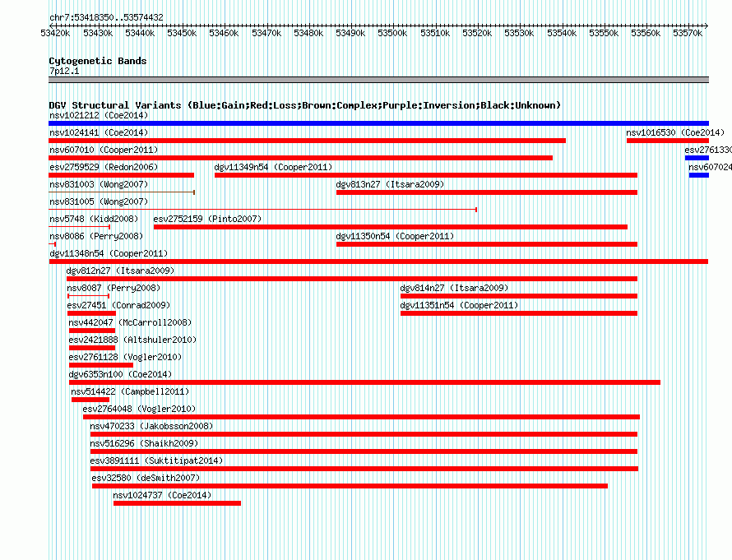Open nsv607010 (Cooper2011) variant
The height and width of the screenshot is (560, 732).
[x=104, y=150]
